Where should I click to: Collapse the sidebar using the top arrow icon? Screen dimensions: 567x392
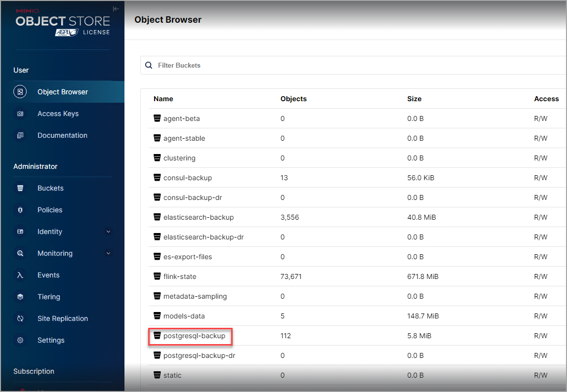click(116, 9)
